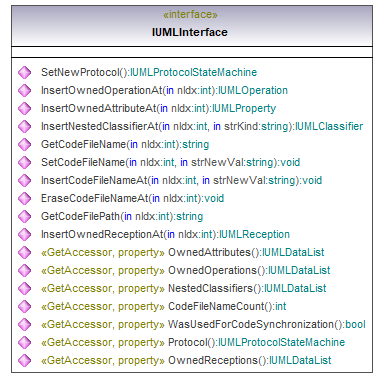This screenshot has width=383, height=377.
Task: Click the diamond icon beside WasUsedForCodeSynchronization
Action: (x=24, y=324)
